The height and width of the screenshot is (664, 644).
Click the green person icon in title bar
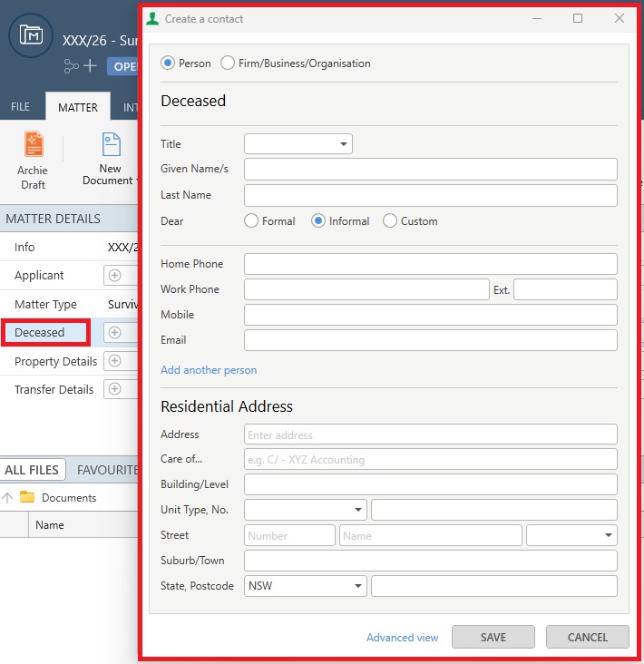[x=152, y=19]
